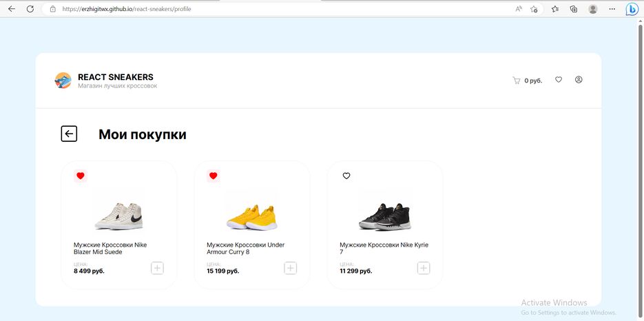Add Nike Kyrie 7 with plus button
644x321 pixels.
pos(424,269)
